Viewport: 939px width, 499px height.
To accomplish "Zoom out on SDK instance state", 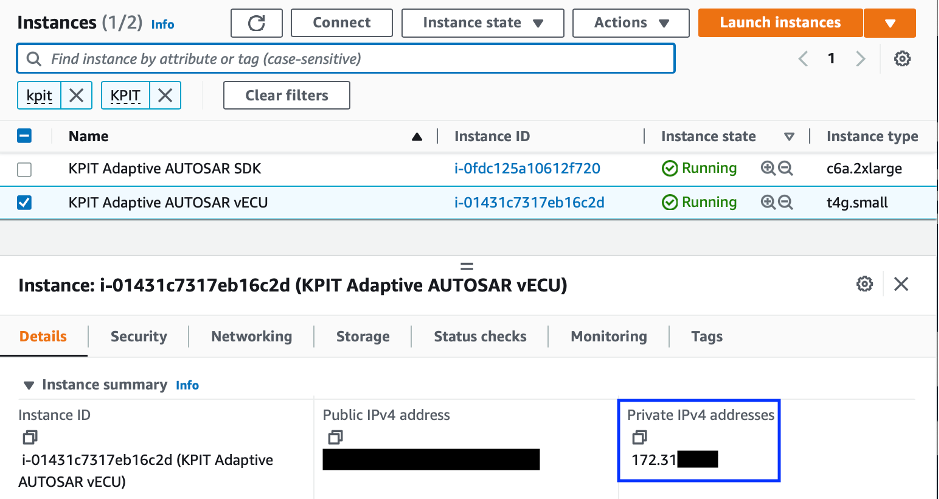I will coord(786,168).
